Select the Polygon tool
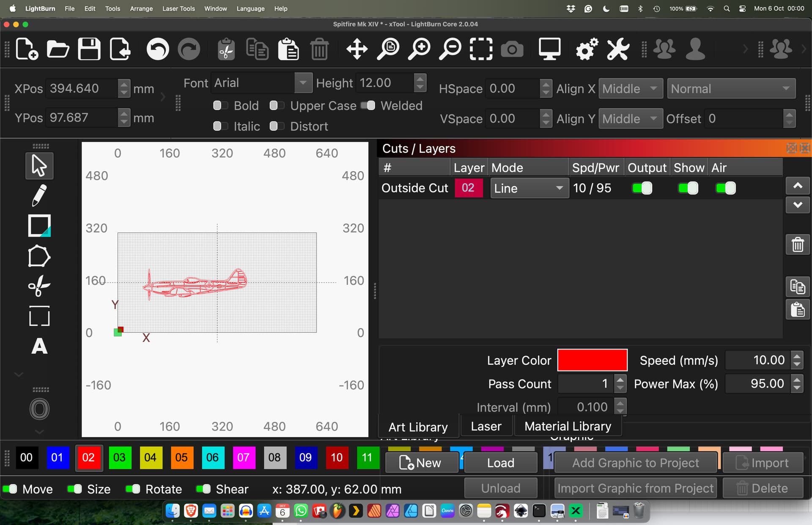This screenshot has width=812, height=525. click(x=39, y=256)
